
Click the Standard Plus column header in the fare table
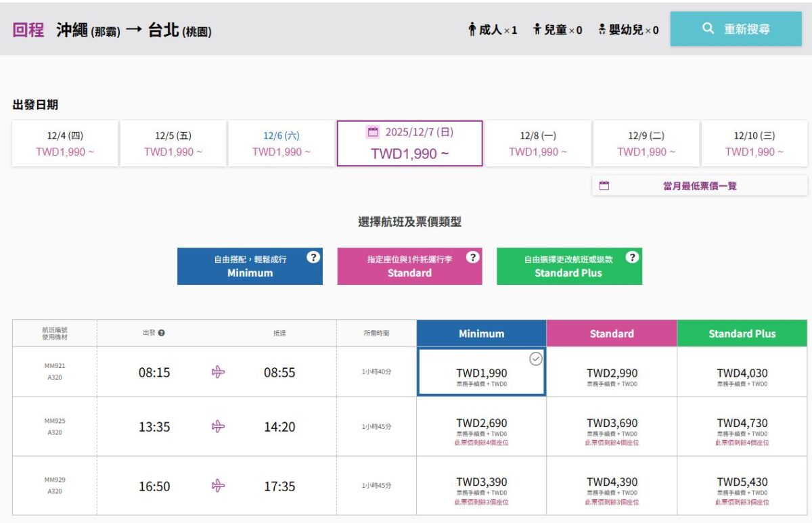tap(742, 334)
